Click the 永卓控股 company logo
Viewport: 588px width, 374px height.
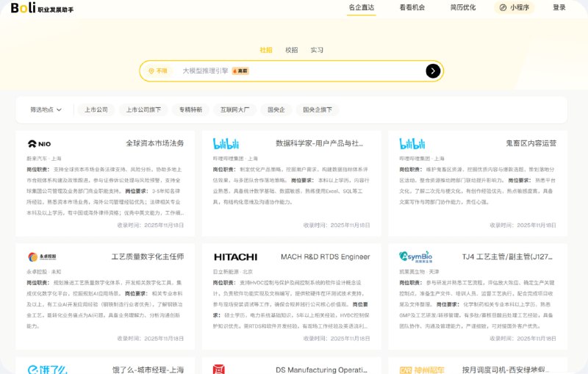tap(42, 256)
